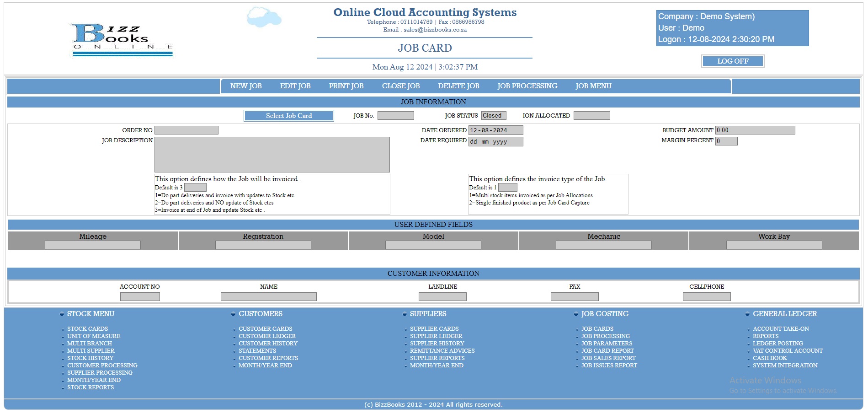The image size is (868, 414).
Task: Click the Select Job Card button
Action: (289, 116)
